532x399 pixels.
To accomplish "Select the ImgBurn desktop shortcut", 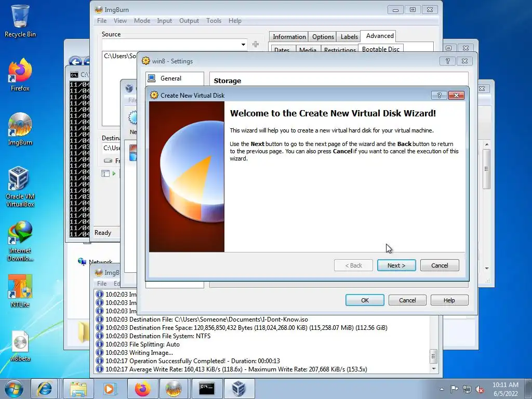I will coord(20,129).
